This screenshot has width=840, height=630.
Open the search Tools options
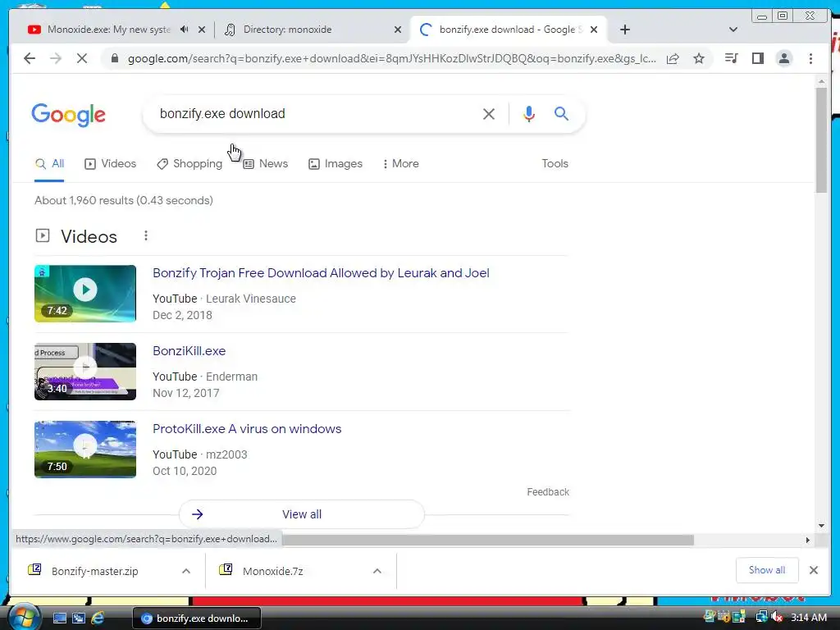pyautogui.click(x=555, y=163)
